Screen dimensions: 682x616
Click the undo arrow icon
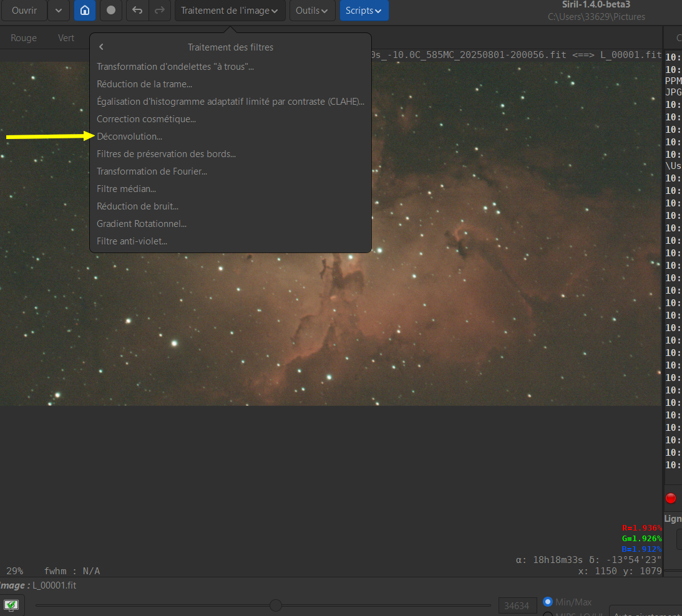pos(137,11)
